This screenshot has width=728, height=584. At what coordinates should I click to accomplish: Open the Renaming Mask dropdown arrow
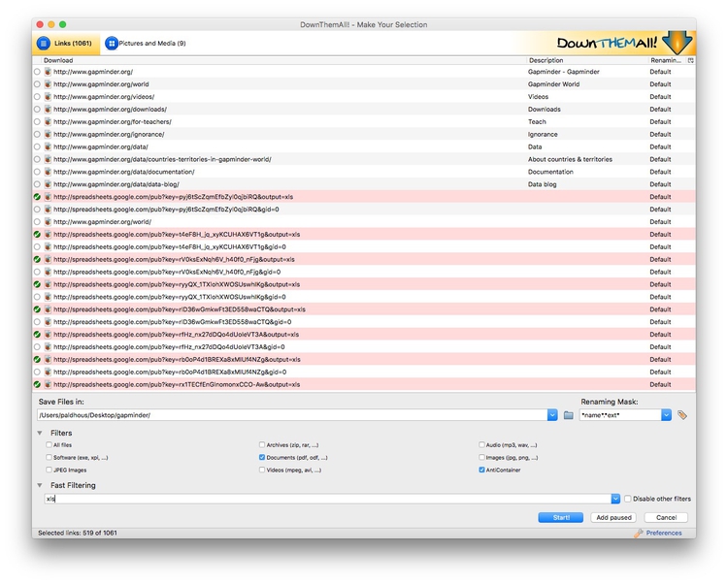tap(666, 415)
